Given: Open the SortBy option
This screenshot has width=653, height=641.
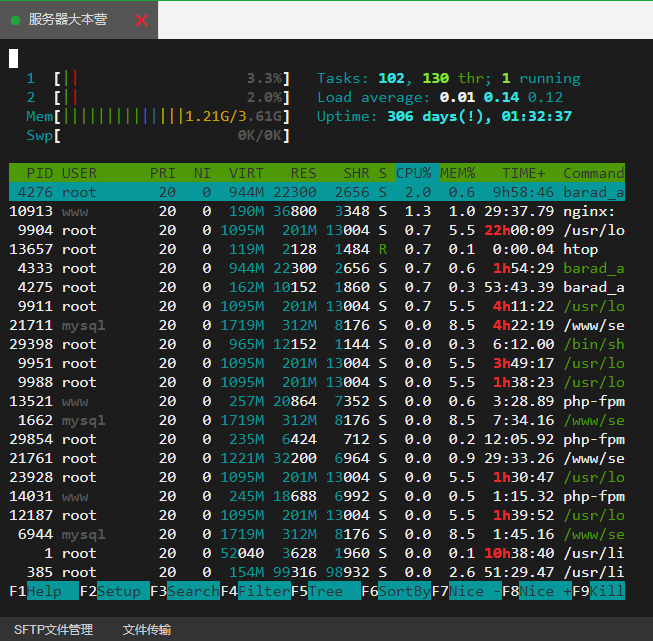Looking at the screenshot, I should pyautogui.click(x=404, y=591).
